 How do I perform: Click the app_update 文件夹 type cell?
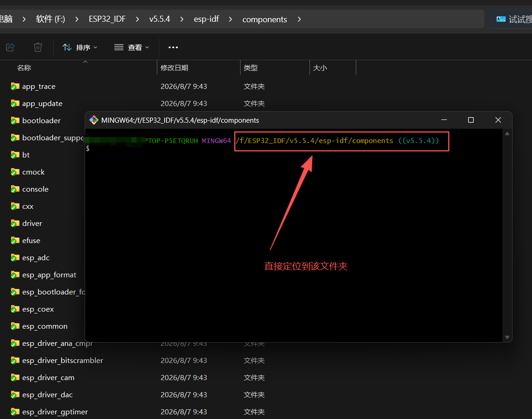(254, 104)
